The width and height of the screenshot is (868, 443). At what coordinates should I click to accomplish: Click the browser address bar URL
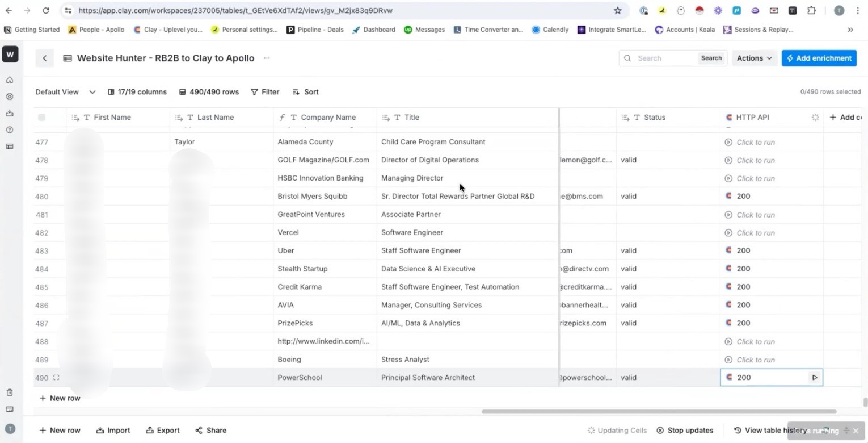point(235,10)
